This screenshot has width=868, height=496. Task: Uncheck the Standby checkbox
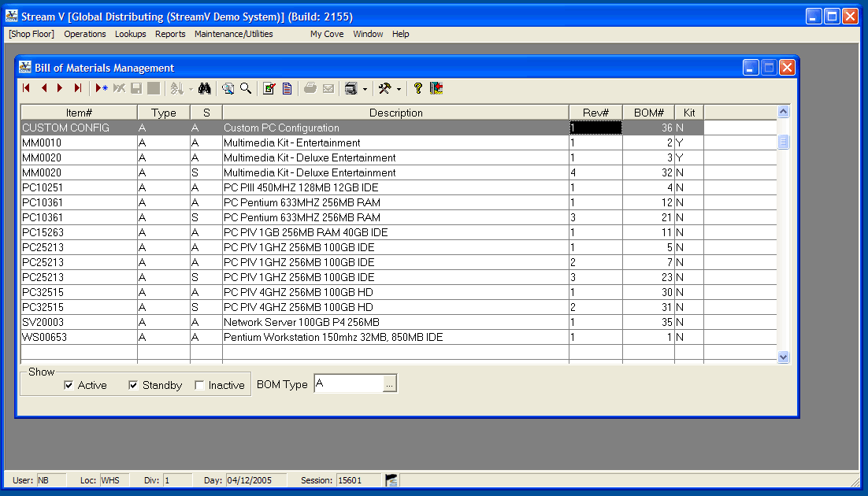pos(133,385)
